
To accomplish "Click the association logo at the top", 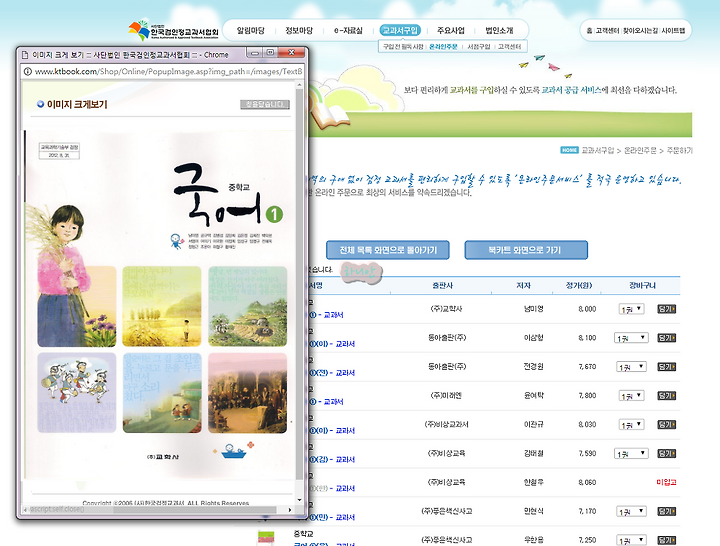I will [x=173, y=30].
